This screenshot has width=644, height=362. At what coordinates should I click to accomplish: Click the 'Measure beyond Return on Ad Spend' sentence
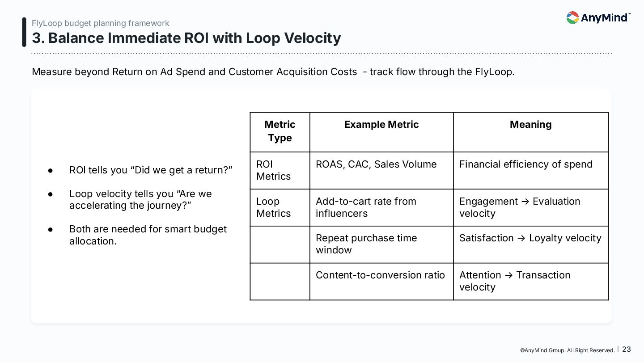[x=273, y=72]
